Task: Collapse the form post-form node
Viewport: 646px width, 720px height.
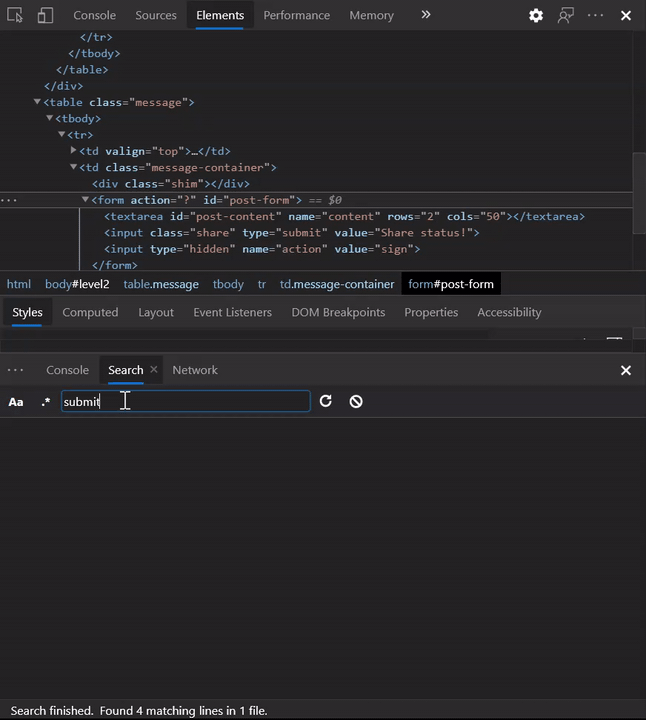Action: (85, 199)
